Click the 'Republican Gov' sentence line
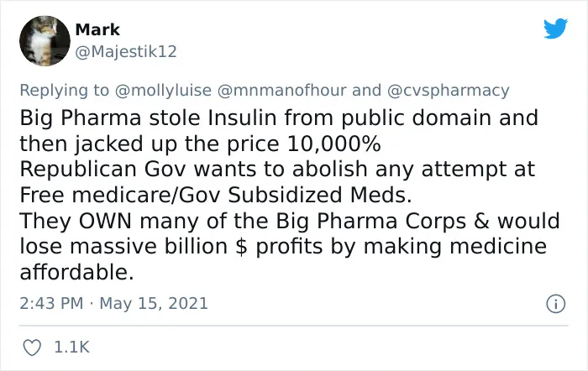 tap(277, 169)
